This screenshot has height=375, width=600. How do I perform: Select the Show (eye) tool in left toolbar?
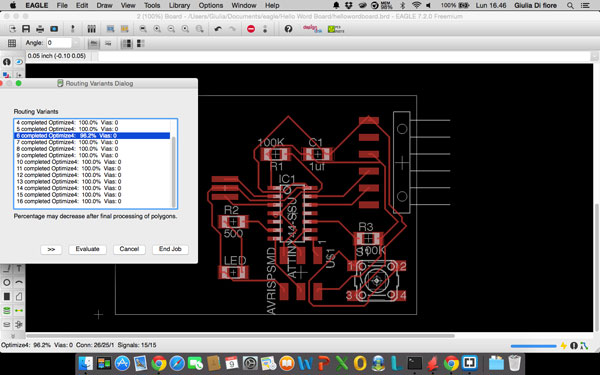19,62
